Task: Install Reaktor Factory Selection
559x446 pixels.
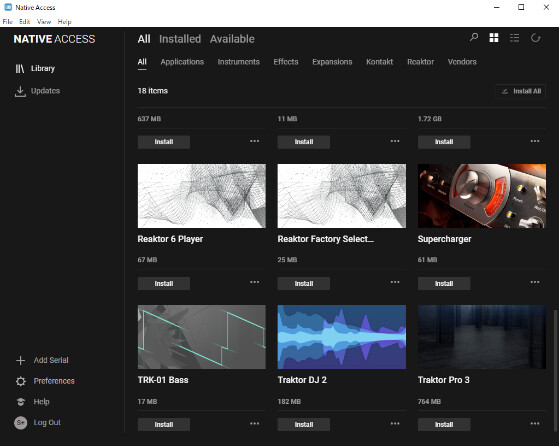Action: point(304,283)
